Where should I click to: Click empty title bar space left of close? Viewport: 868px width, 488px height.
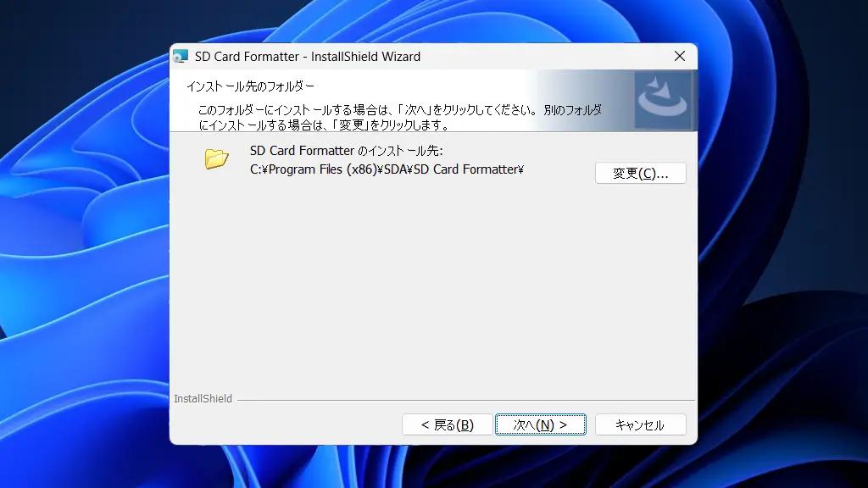tap(542, 57)
